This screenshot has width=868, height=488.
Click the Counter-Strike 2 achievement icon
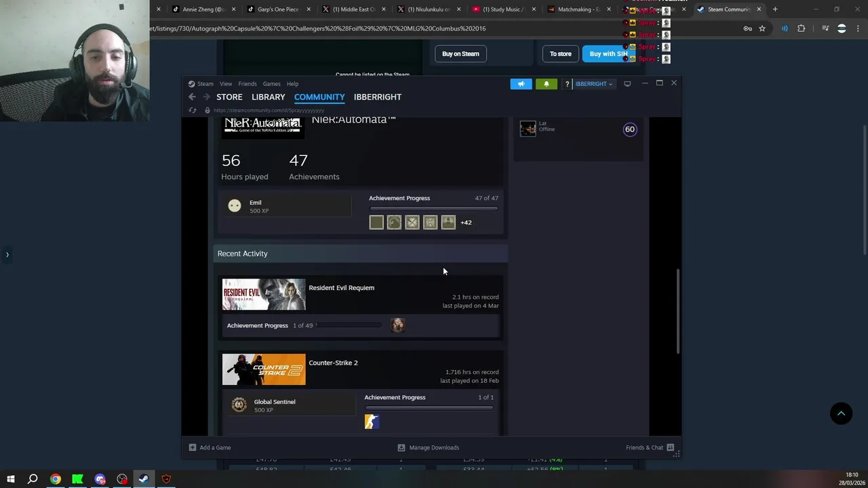click(372, 422)
